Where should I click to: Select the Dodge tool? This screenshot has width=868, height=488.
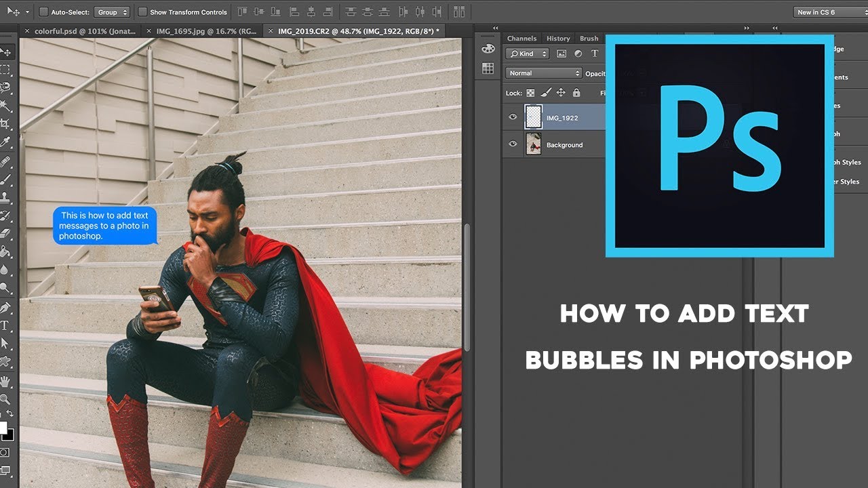coord(6,288)
